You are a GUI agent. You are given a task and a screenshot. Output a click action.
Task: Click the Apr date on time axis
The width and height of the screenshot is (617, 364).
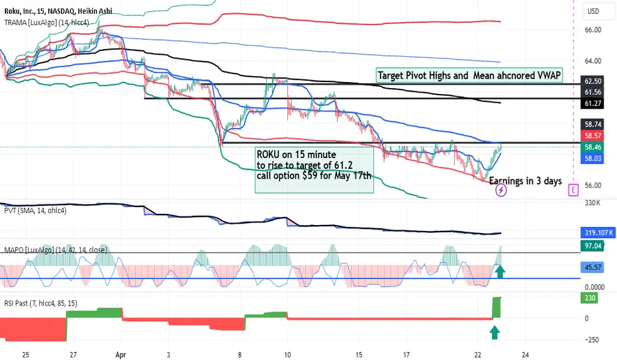coord(120,355)
